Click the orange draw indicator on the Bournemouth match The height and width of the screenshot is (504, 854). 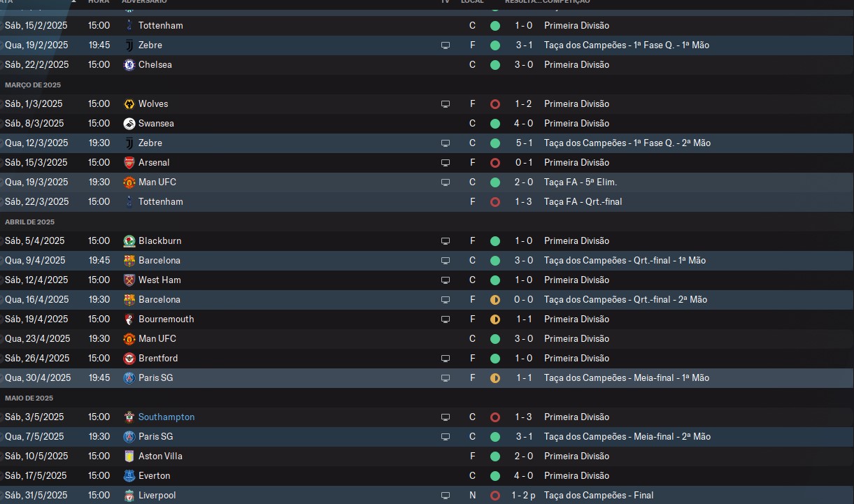(x=495, y=319)
